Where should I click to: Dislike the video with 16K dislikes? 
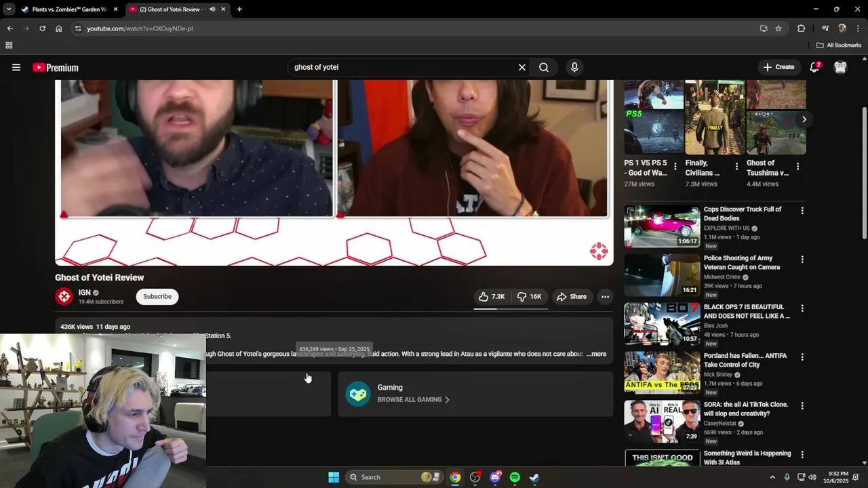tap(530, 296)
